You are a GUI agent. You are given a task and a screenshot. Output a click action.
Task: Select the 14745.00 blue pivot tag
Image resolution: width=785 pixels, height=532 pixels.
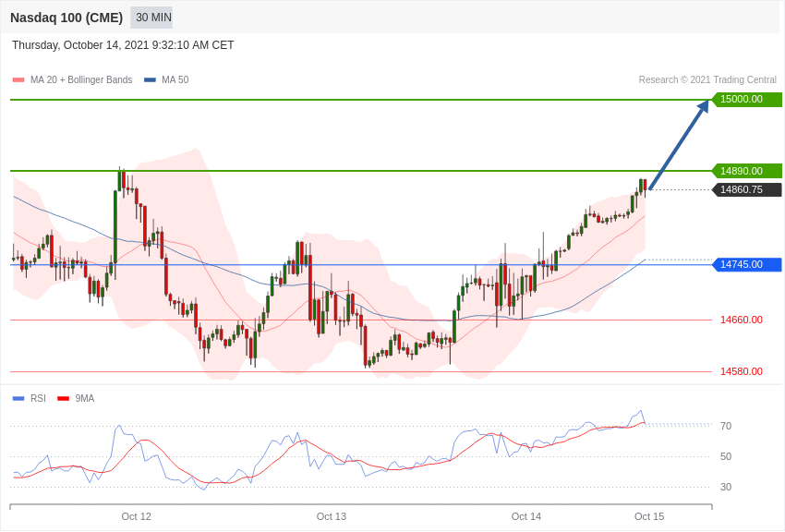[746, 264]
